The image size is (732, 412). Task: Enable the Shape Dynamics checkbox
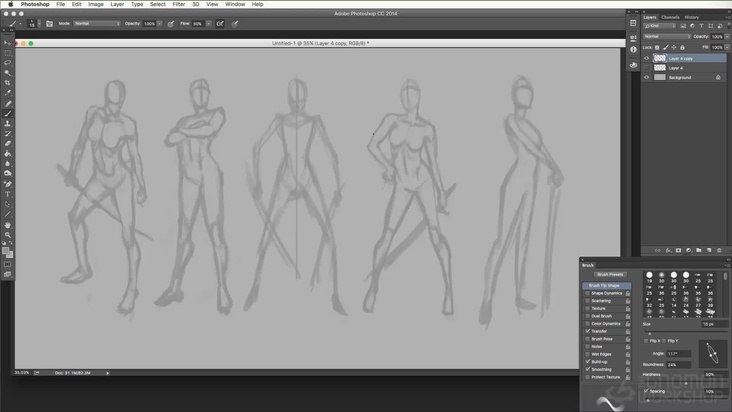[587, 293]
